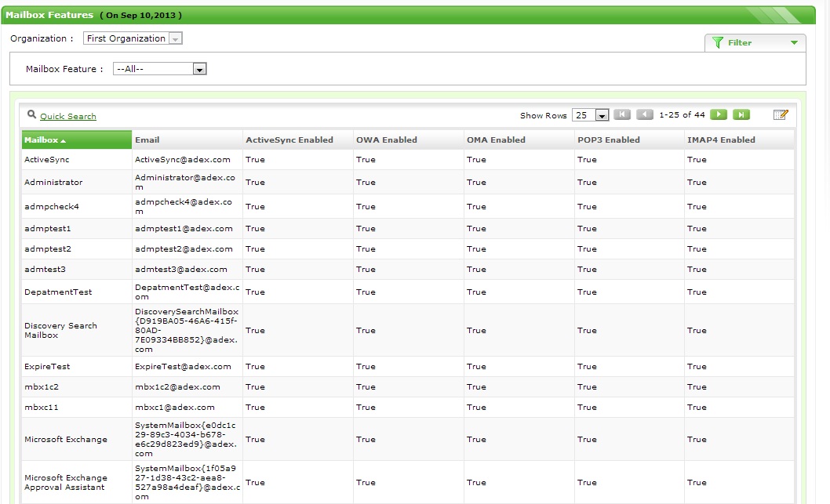830x504 pixels.
Task: Click email Administrator@adex.com
Action: [184, 182]
